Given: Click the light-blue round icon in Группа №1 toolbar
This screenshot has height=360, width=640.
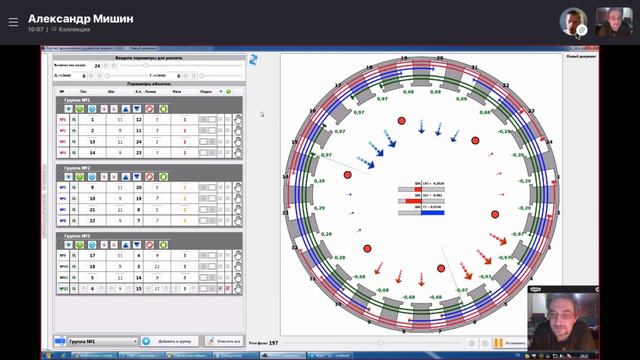Looking at the screenshot, I should pyautogui.click(x=92, y=109).
